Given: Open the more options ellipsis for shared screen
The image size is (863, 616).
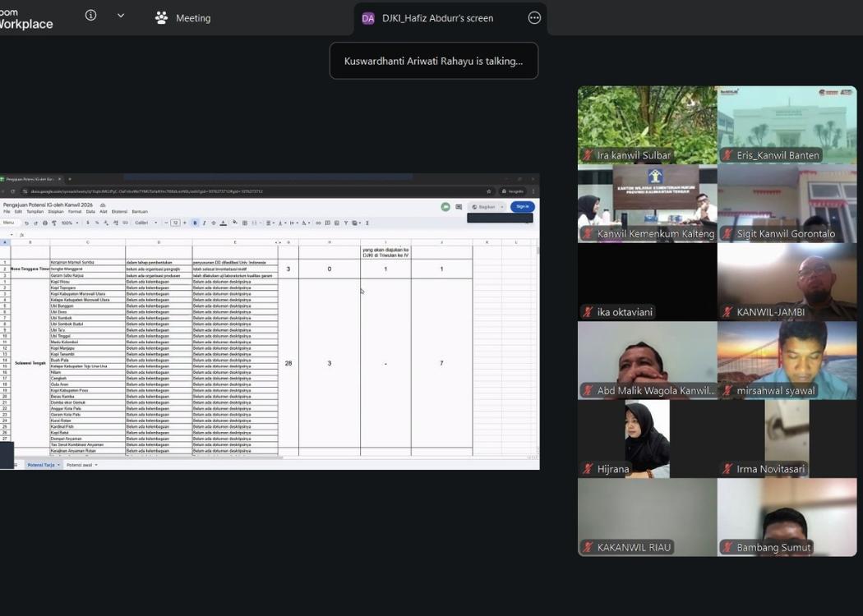Looking at the screenshot, I should (534, 18).
